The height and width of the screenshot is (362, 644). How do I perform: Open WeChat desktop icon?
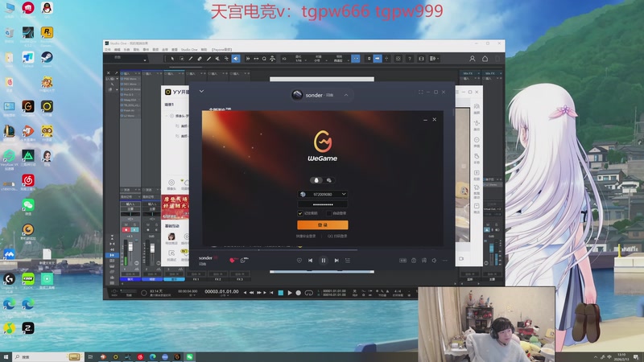(28, 207)
